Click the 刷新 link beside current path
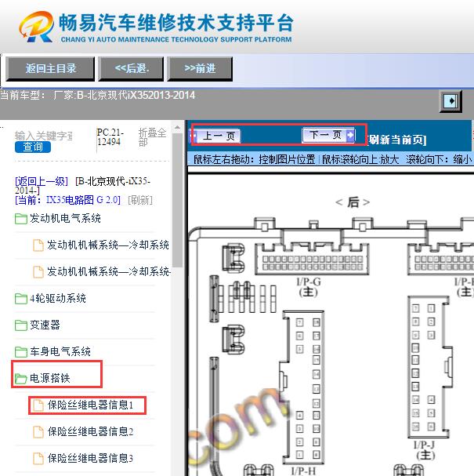The width and height of the screenshot is (474, 476). tap(140, 200)
